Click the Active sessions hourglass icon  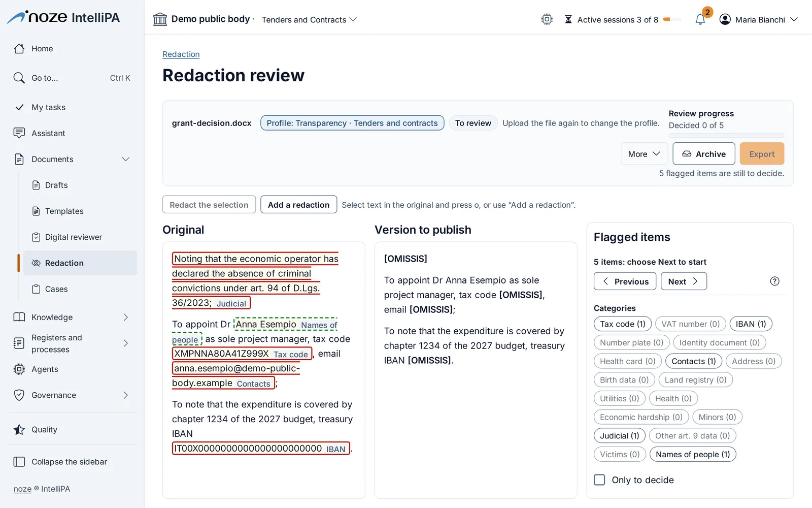click(x=568, y=19)
